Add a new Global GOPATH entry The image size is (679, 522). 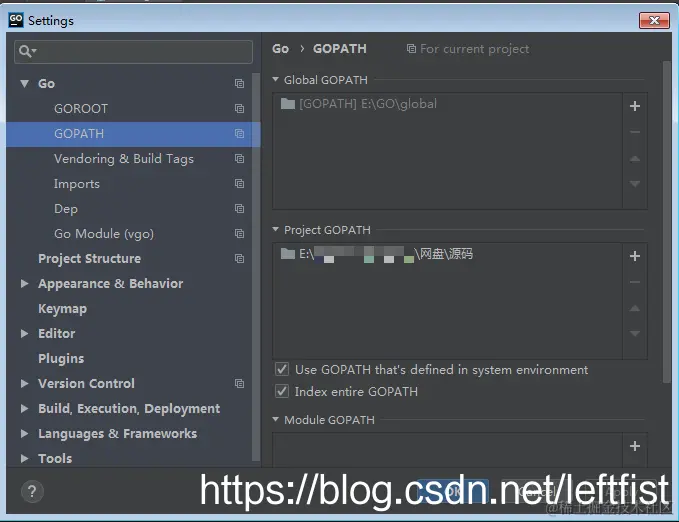coord(635,106)
